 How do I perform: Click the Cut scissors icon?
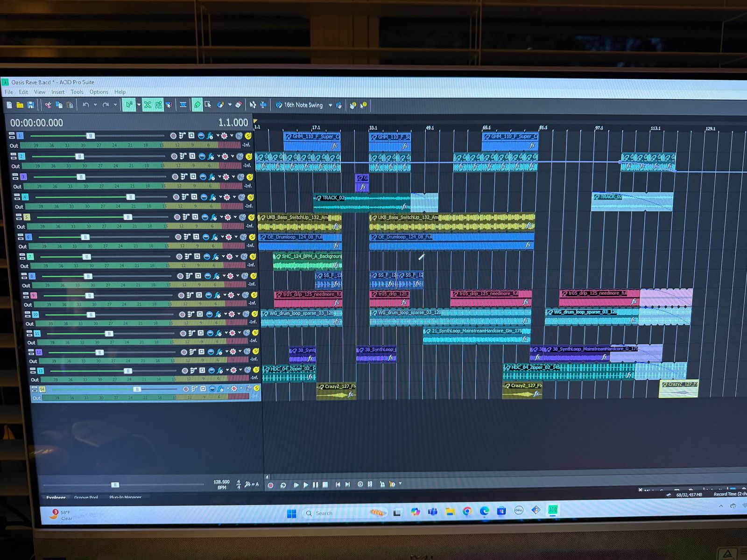click(x=48, y=105)
